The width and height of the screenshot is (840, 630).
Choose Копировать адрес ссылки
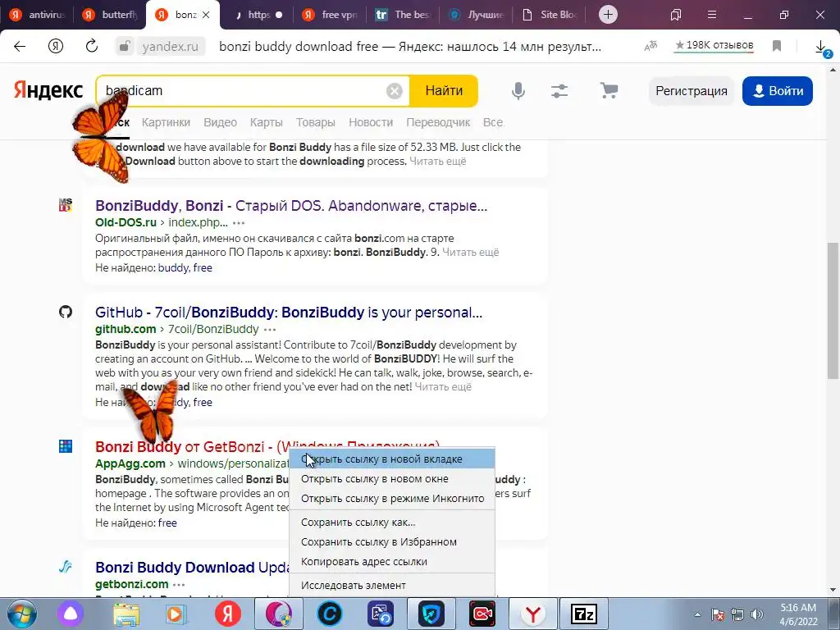point(391,562)
